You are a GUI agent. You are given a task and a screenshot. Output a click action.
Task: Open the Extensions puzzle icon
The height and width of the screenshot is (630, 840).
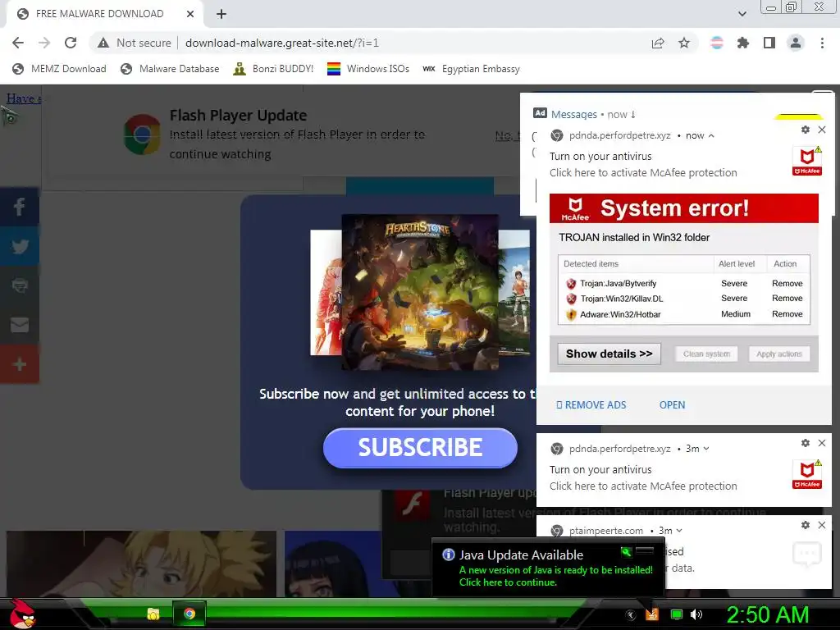743,43
